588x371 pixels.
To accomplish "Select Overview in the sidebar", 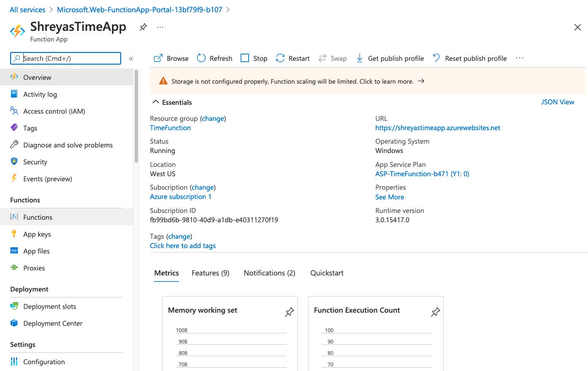I will tap(66, 77).
